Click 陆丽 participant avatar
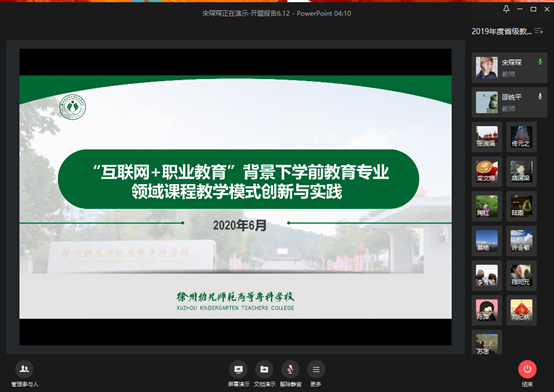 [521, 206]
